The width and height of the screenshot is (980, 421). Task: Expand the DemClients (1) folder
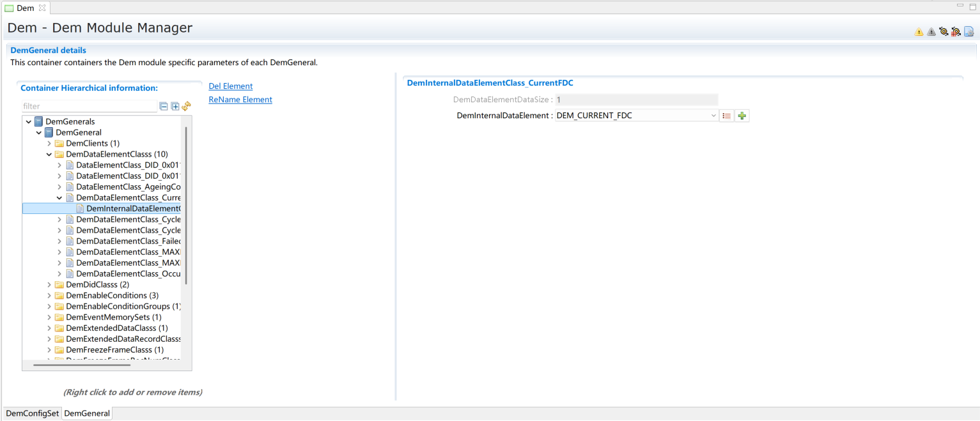[x=49, y=144]
